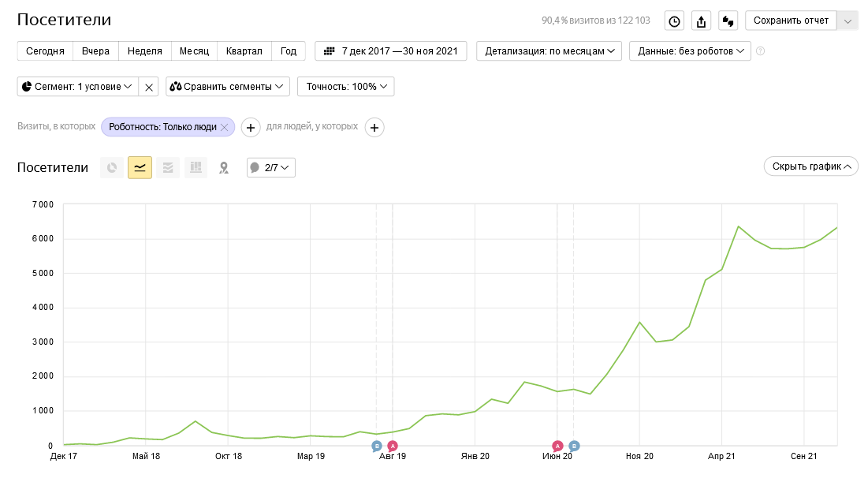
Task: Open the 'Детализация: по месяцам' dropdown
Action: tap(549, 51)
